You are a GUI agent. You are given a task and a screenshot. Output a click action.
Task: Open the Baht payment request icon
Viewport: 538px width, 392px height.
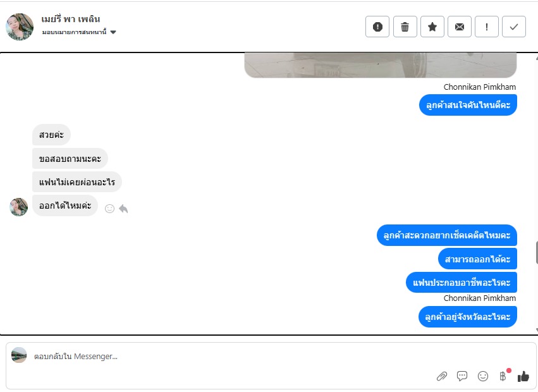(503, 376)
